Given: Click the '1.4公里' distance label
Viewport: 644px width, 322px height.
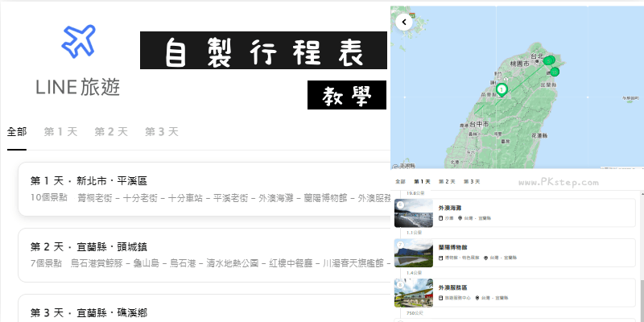Looking at the screenshot, I should point(414,273).
